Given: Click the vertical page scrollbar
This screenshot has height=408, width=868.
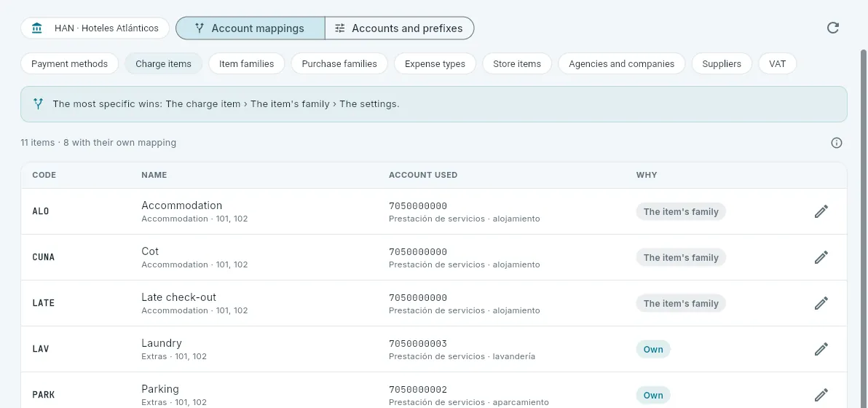Looking at the screenshot, I should pos(864,227).
